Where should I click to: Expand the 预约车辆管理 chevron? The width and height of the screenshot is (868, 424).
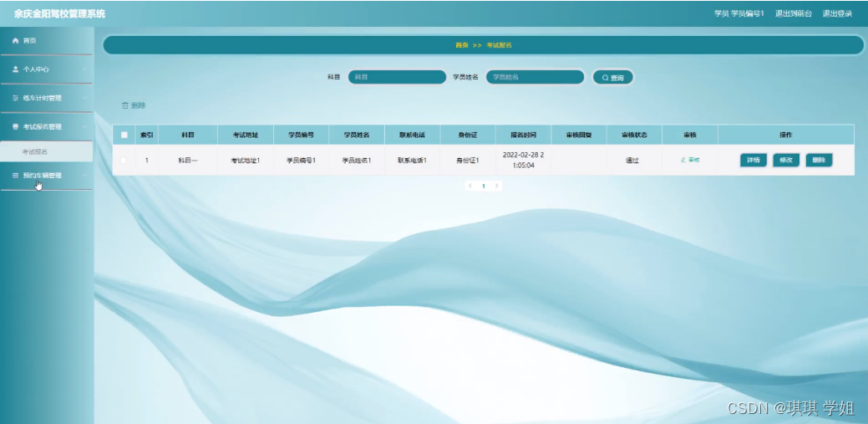point(84,175)
